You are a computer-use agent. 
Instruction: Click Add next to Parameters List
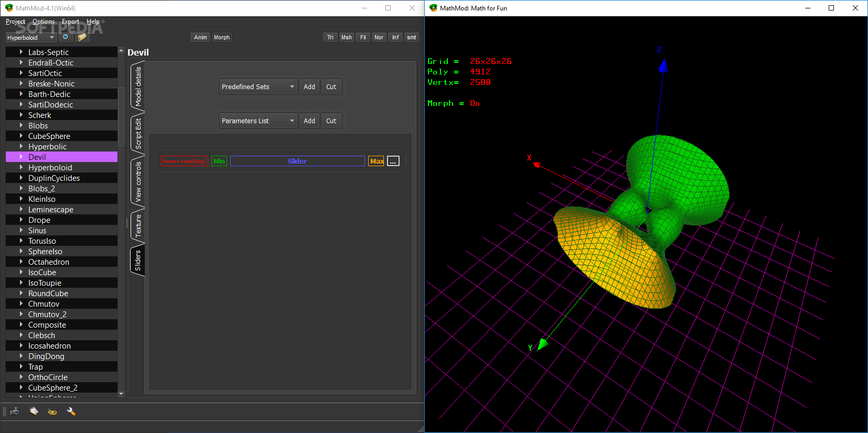(309, 121)
